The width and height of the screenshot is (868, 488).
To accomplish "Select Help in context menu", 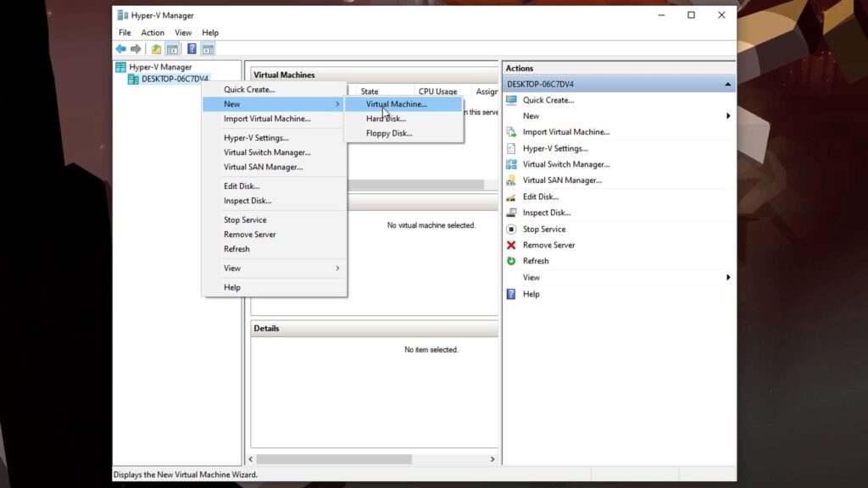I will [x=275, y=287].
